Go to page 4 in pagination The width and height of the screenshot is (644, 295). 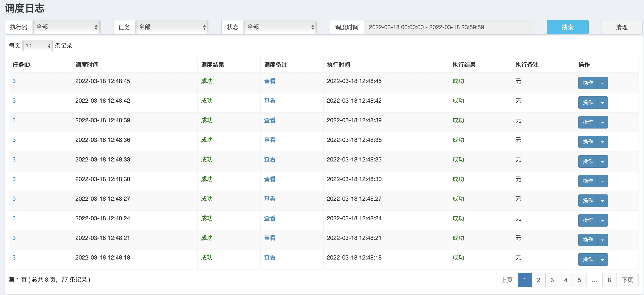566,280
